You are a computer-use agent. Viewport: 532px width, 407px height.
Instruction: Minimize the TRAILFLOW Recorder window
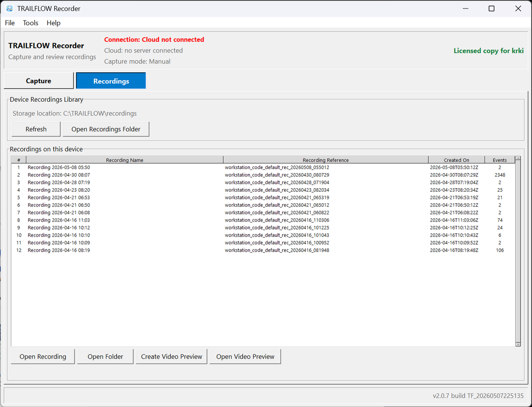coord(465,8)
